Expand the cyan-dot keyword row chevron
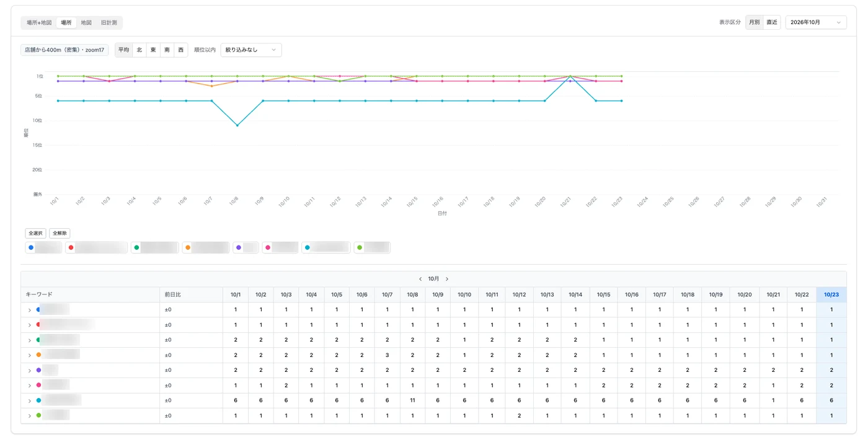 tap(29, 401)
